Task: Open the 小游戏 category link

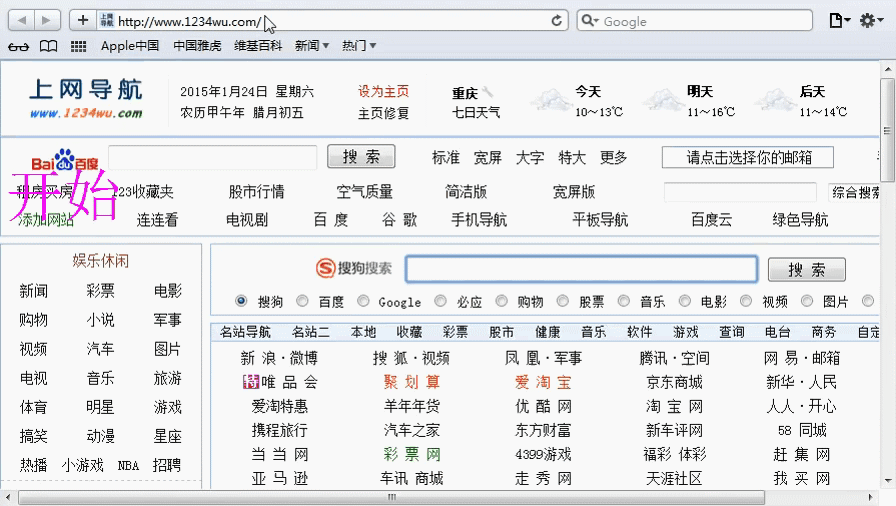Action: [83, 465]
